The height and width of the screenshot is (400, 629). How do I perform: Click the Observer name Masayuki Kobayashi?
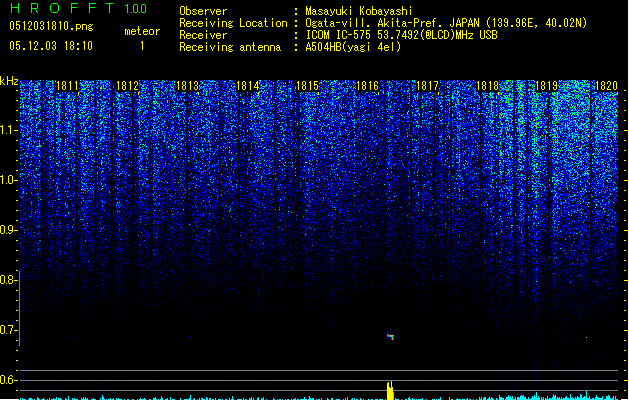tap(359, 11)
